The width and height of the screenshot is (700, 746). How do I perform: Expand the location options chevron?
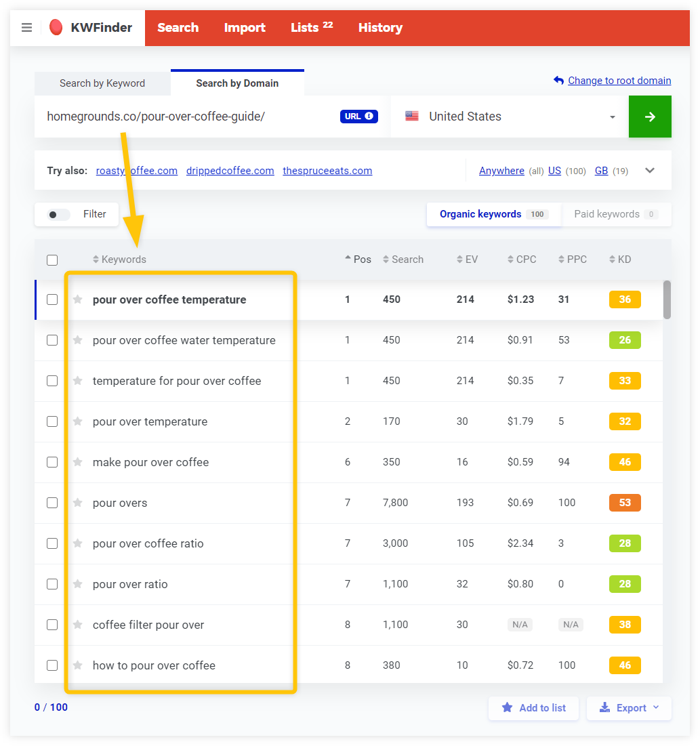point(649,171)
